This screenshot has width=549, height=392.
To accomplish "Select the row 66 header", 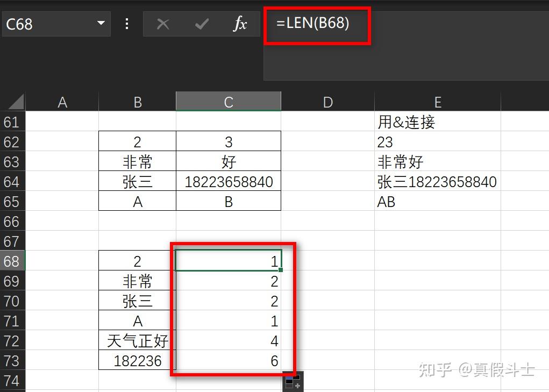I will click(x=12, y=221).
